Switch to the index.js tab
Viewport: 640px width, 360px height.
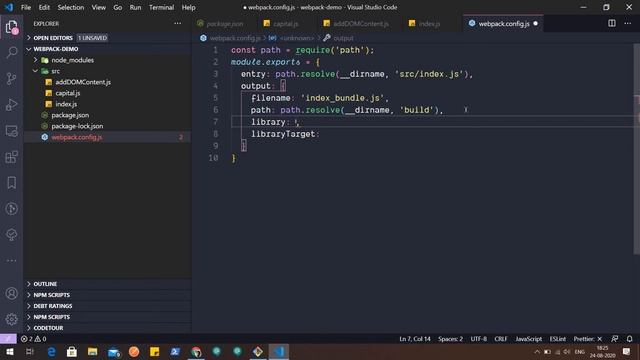pos(429,24)
